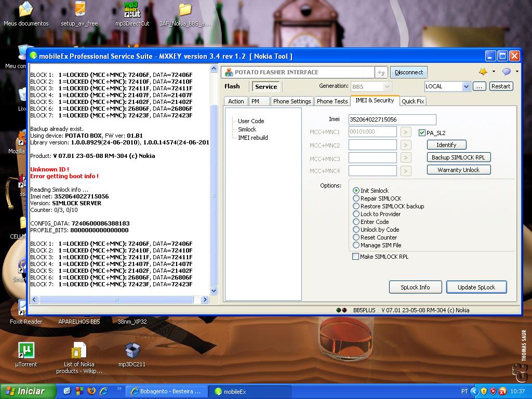Open the star icon dropdown arrow

point(494,72)
